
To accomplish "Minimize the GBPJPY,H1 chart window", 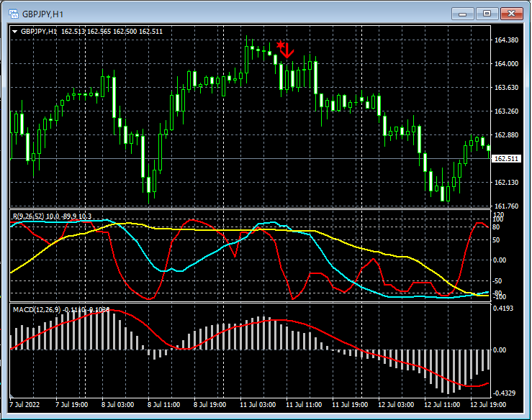I will pos(464,13).
